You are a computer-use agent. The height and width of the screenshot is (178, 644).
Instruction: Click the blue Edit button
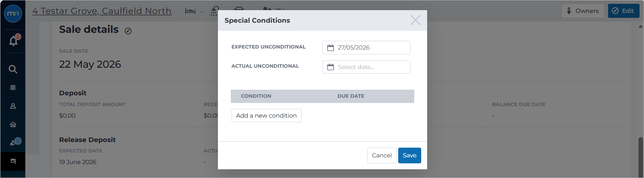623,11
